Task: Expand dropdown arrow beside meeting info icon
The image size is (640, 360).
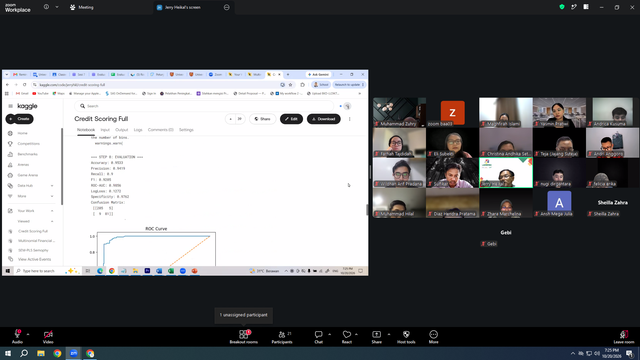Action: pyautogui.click(x=57, y=7)
